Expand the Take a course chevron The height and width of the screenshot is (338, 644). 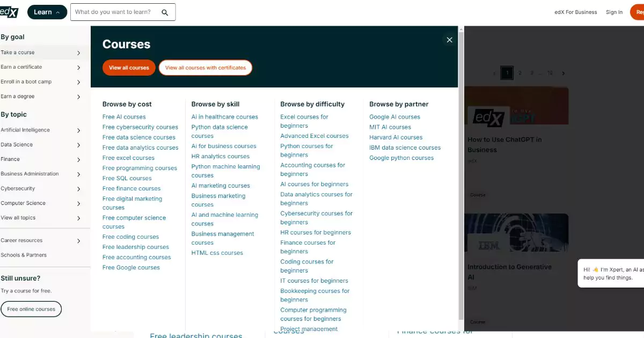click(78, 53)
